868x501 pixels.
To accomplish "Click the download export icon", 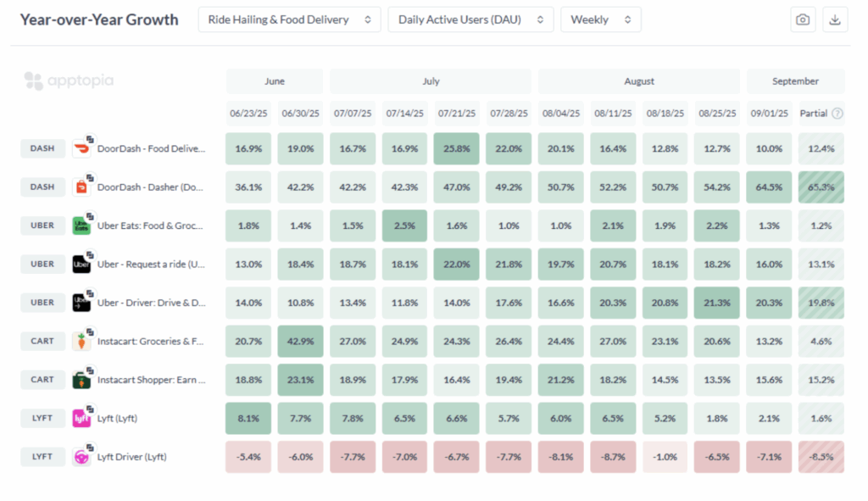I will tap(835, 19).
